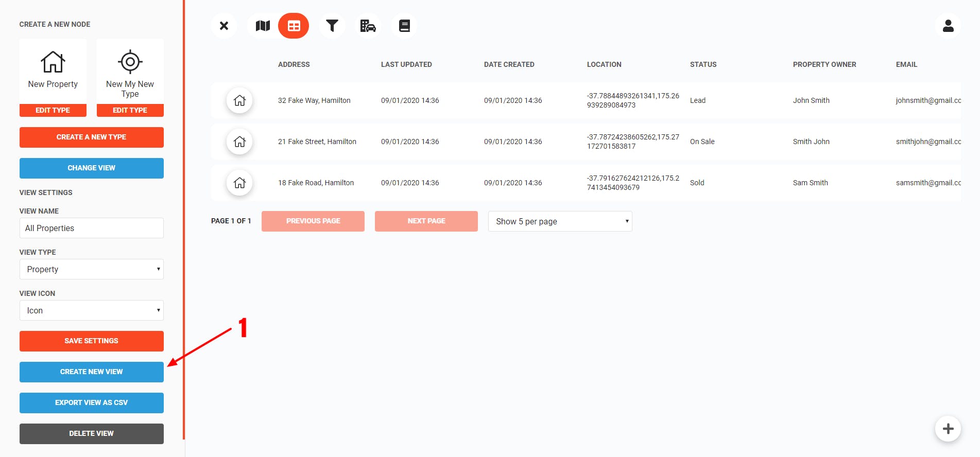Image resolution: width=980 pixels, height=457 pixels.
Task: Click the building and car icon
Action: coord(368,26)
